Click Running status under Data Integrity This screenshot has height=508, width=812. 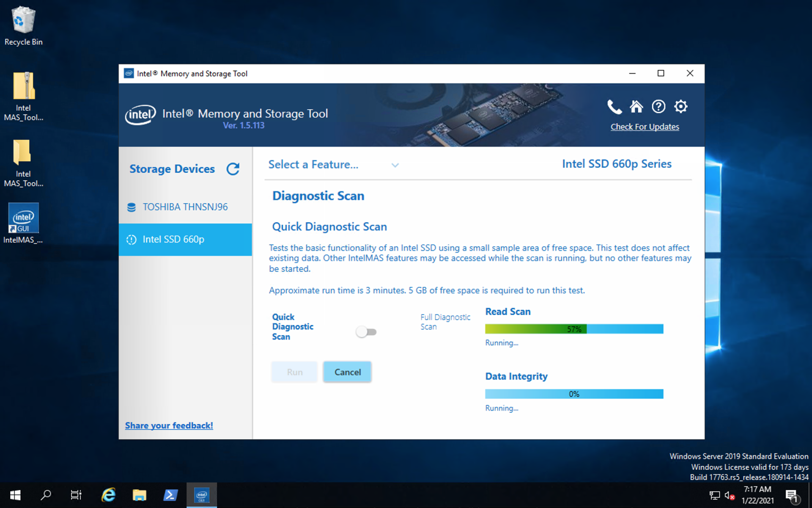[502, 408]
